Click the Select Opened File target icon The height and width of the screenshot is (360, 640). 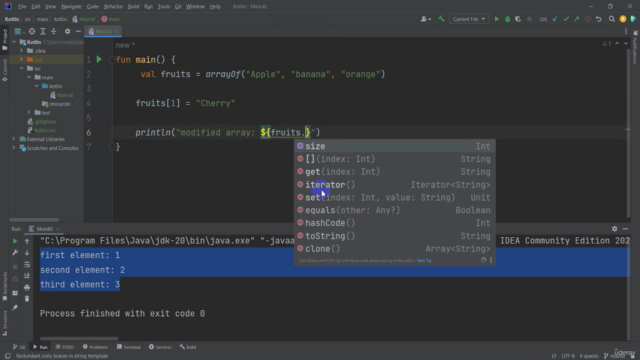pyautogui.click(x=32, y=31)
